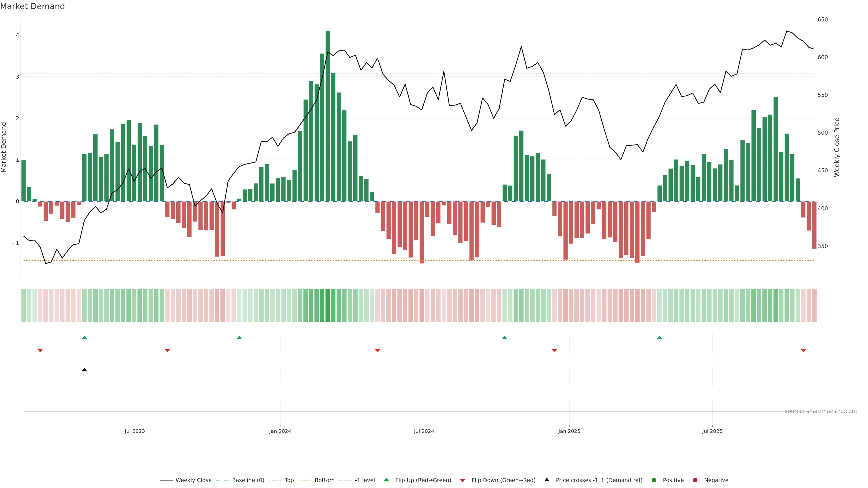This screenshot has height=488, width=868.
Task: Click the black Price crosses -1 legend triangle
Action: coord(547,480)
